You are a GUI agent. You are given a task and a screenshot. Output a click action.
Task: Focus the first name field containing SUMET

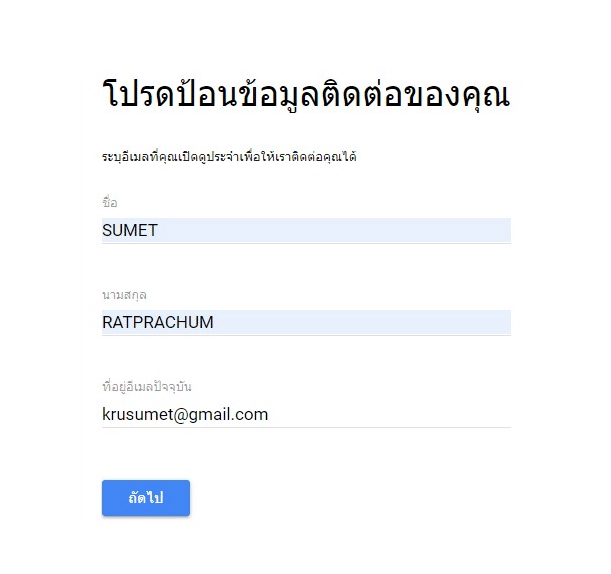pyautogui.click(x=306, y=231)
